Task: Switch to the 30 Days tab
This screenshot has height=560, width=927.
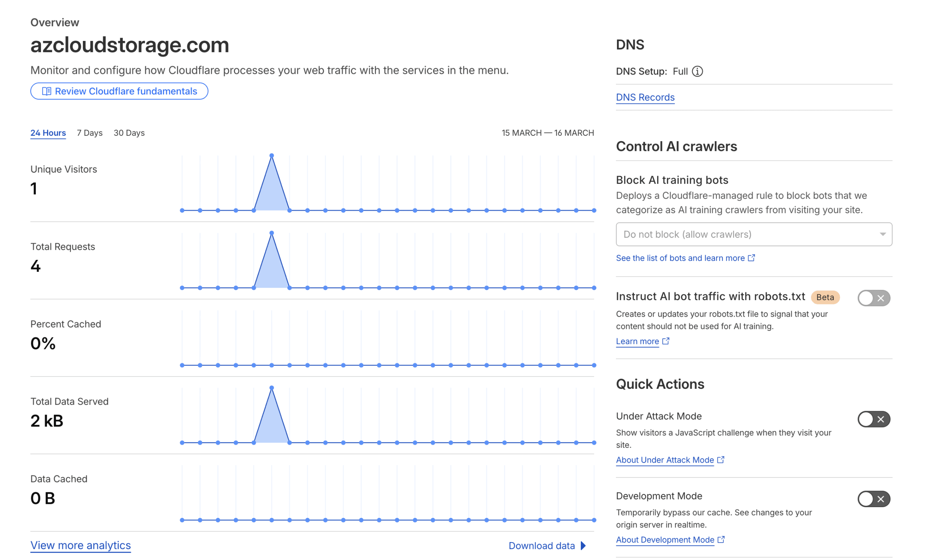Action: click(x=129, y=132)
